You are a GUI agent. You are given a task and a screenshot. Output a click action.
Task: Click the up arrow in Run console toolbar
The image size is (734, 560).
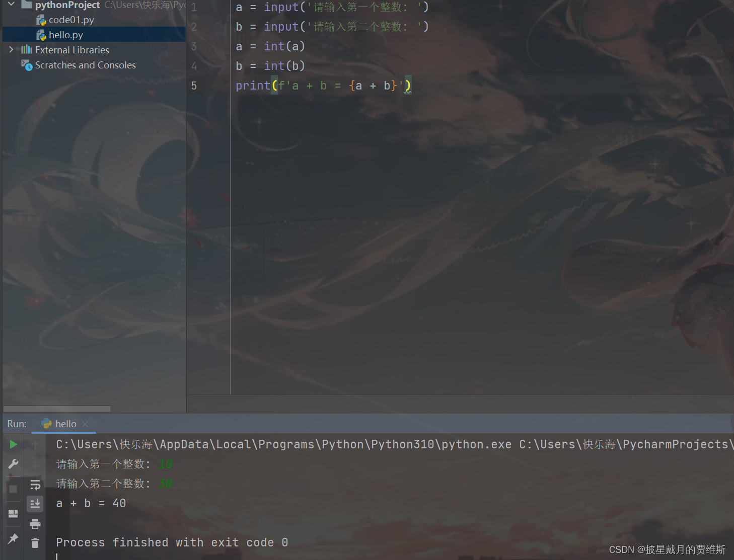(35, 445)
